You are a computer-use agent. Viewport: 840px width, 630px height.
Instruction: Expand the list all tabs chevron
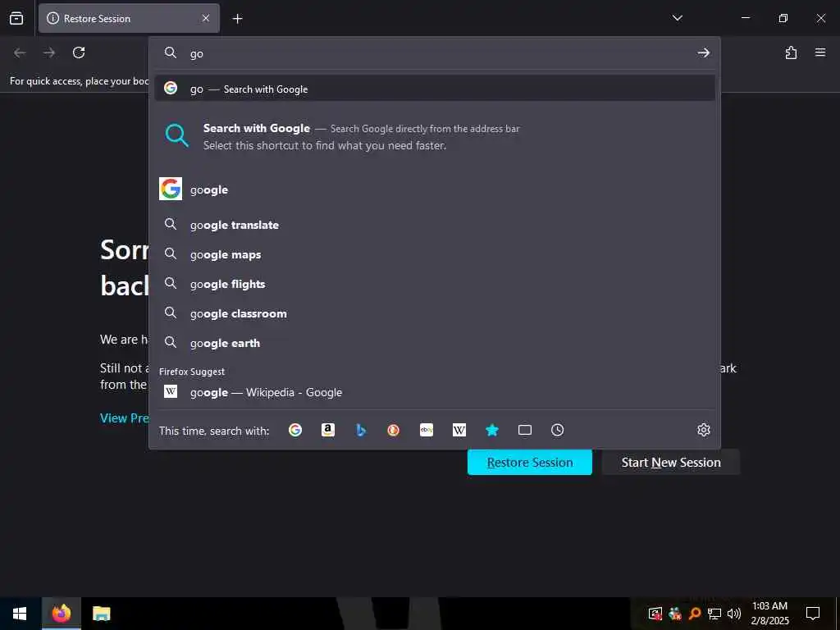click(x=677, y=18)
